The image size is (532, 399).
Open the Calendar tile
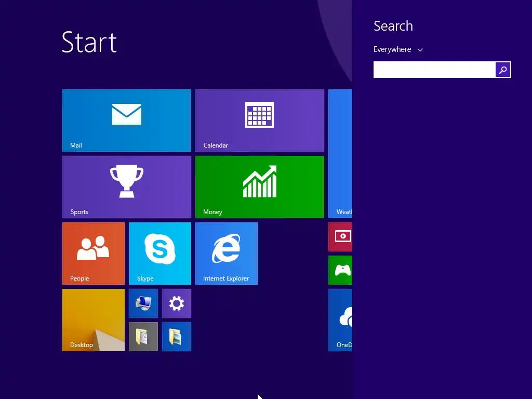(260, 121)
